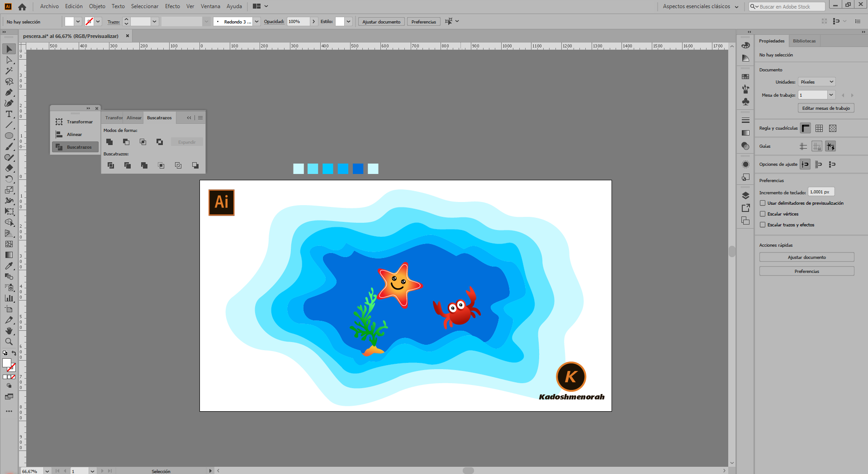Toggle transparency grid icon
This screenshot has height=474, width=868.
(833, 128)
